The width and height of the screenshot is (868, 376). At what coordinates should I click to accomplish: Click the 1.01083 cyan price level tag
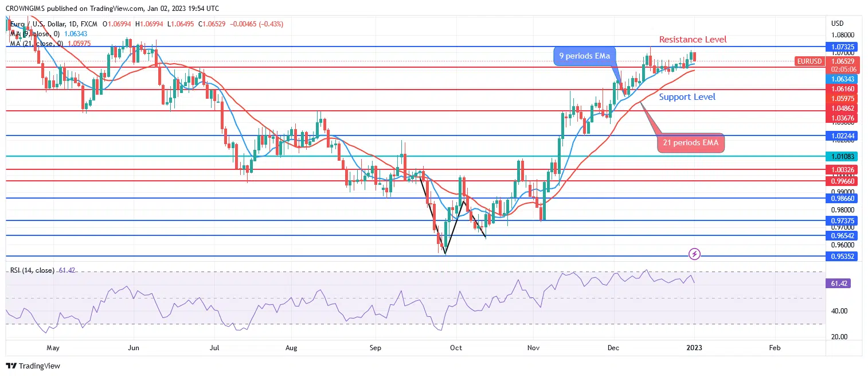(840, 156)
